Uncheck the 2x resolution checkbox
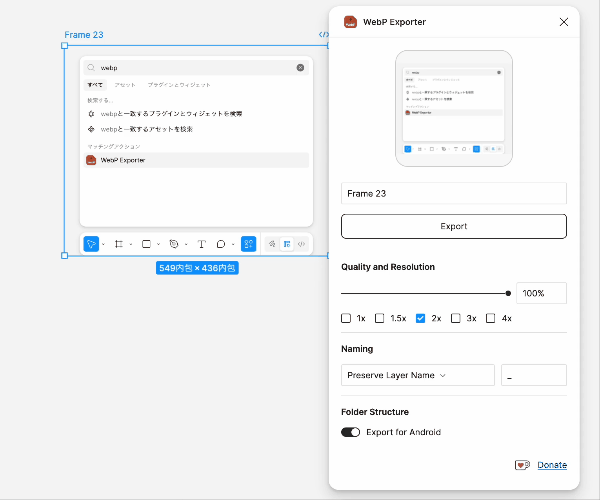Image resolution: width=600 pixels, height=500 pixels. tap(421, 318)
